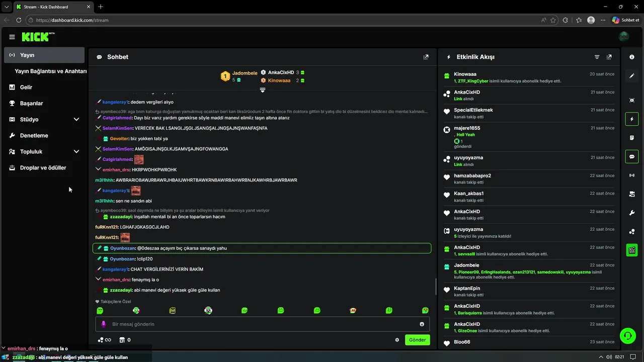Viewport: 644px width, 362px height.
Task: Click the purple microphone icon in message box
Action: 104,324
